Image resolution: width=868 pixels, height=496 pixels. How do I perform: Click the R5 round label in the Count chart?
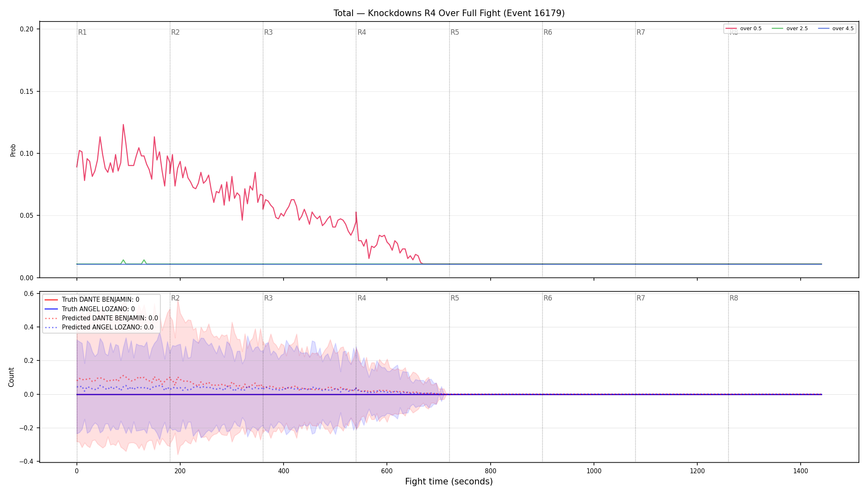click(455, 298)
